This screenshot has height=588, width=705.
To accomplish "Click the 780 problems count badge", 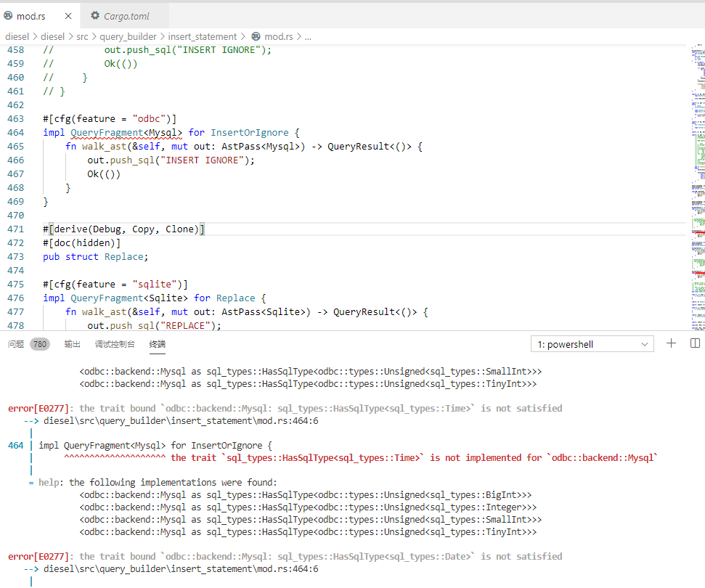I will (x=39, y=344).
